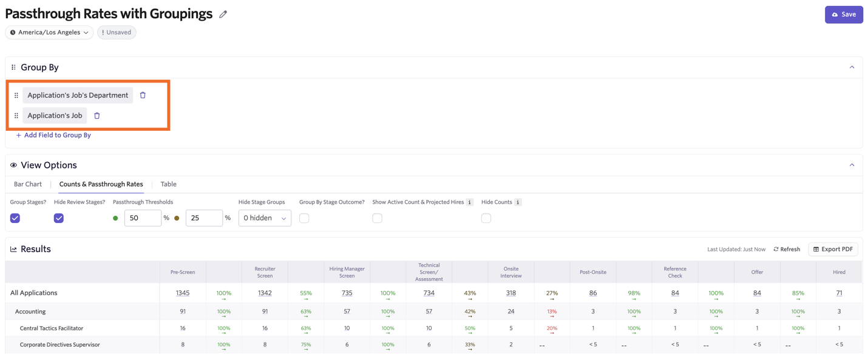Open the America/Los Angeles timezone dropdown

(49, 32)
